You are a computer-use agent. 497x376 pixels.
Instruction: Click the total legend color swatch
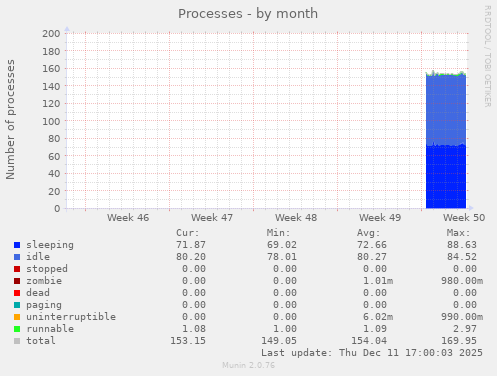point(17,341)
